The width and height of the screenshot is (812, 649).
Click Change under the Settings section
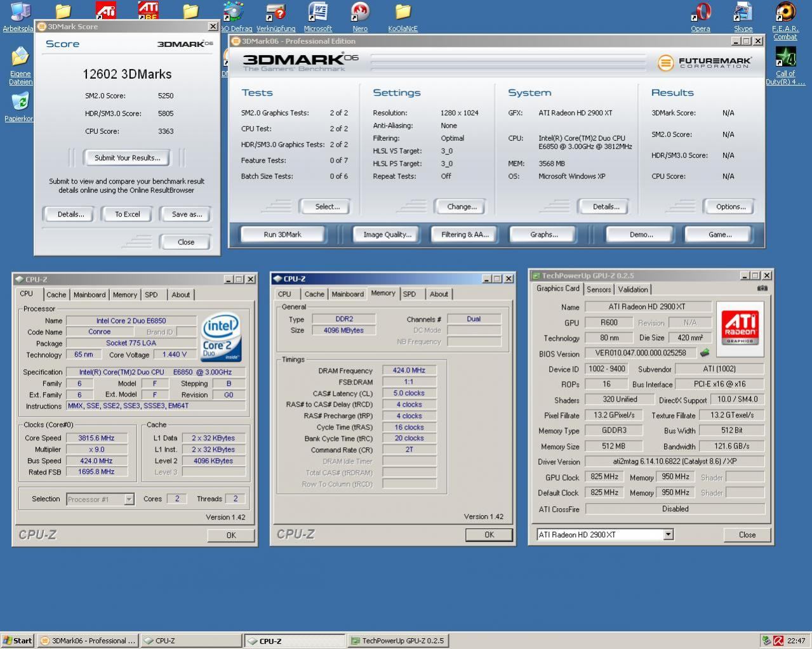(462, 207)
